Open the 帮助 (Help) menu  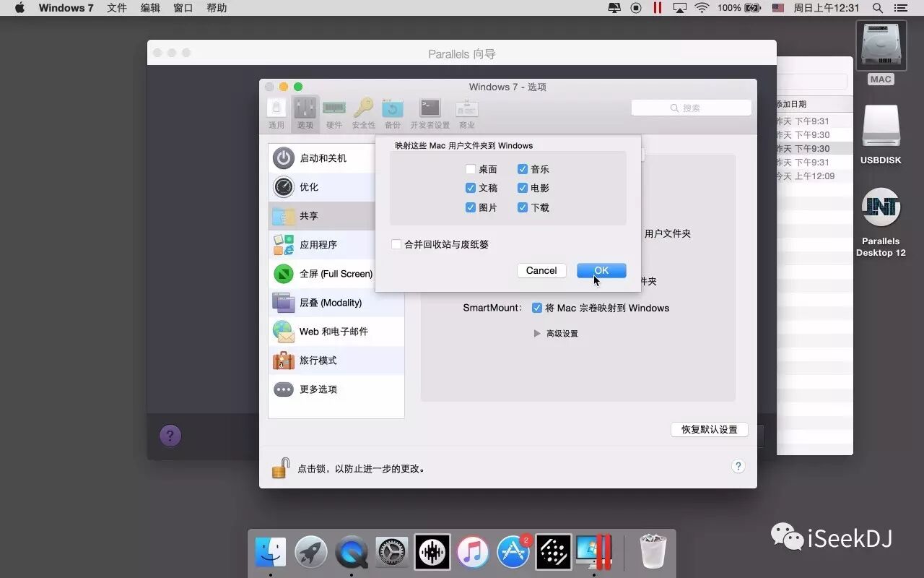tap(217, 8)
